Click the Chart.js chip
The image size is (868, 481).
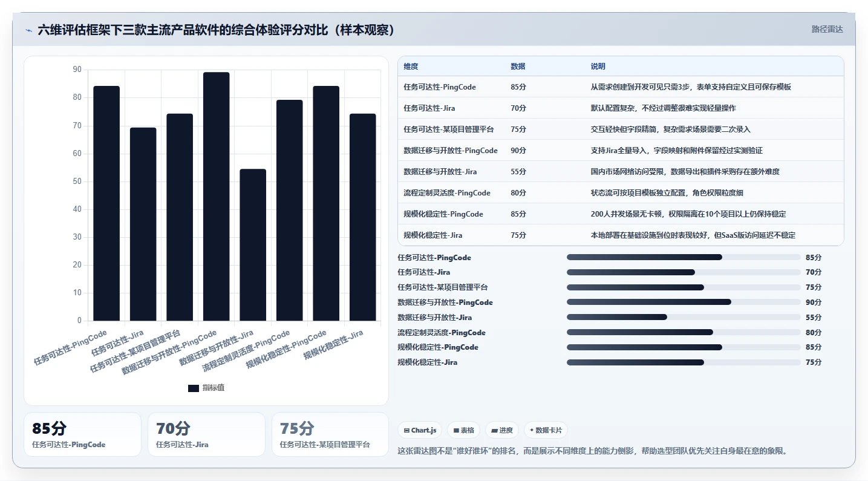pyautogui.click(x=420, y=430)
